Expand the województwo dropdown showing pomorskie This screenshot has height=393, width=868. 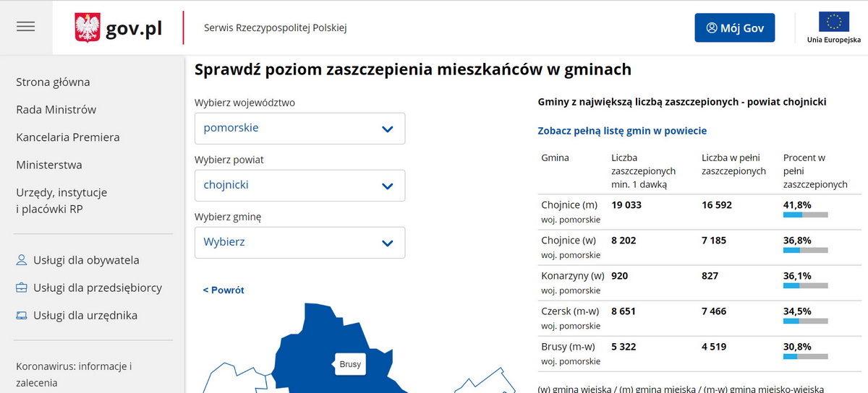tap(299, 129)
